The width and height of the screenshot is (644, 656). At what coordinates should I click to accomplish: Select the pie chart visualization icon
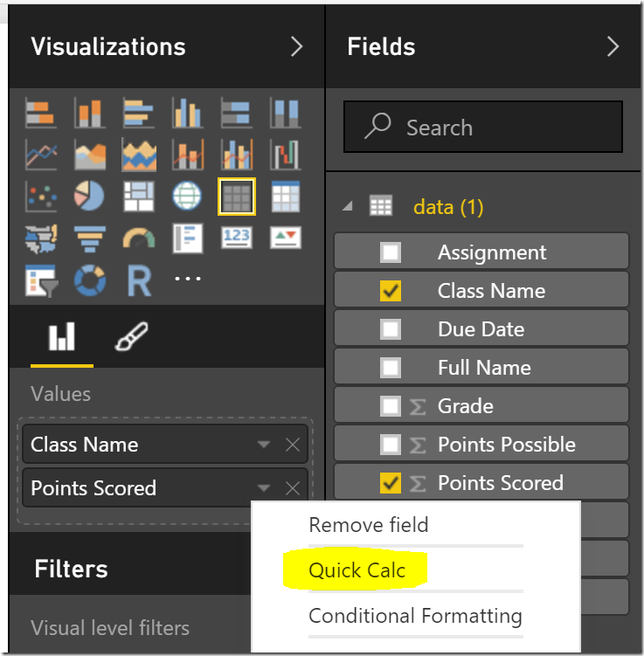[89, 197]
